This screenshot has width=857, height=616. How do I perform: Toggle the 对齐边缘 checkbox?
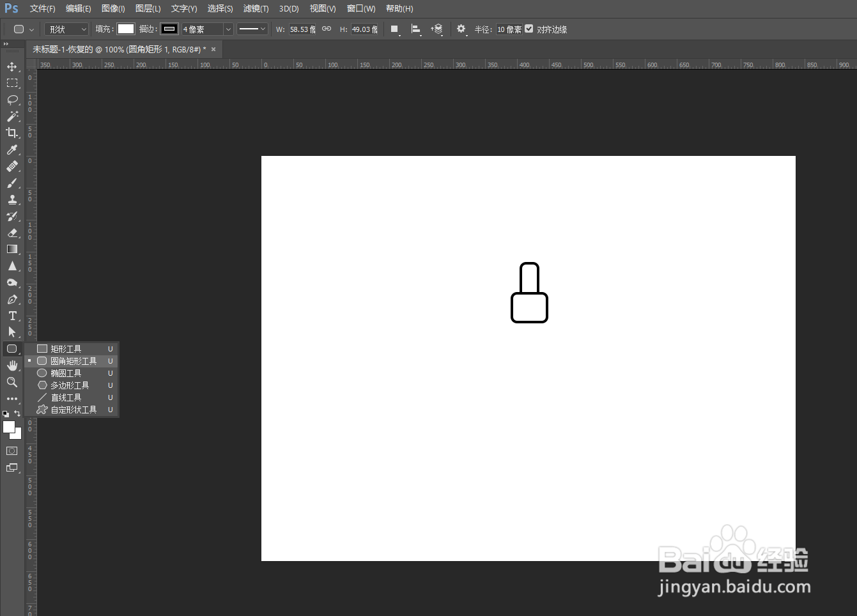click(x=529, y=29)
